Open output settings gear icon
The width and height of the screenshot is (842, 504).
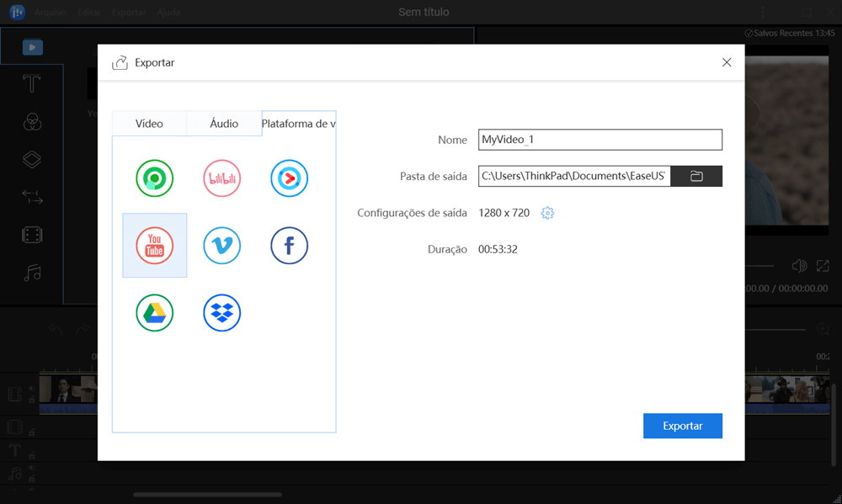(547, 213)
